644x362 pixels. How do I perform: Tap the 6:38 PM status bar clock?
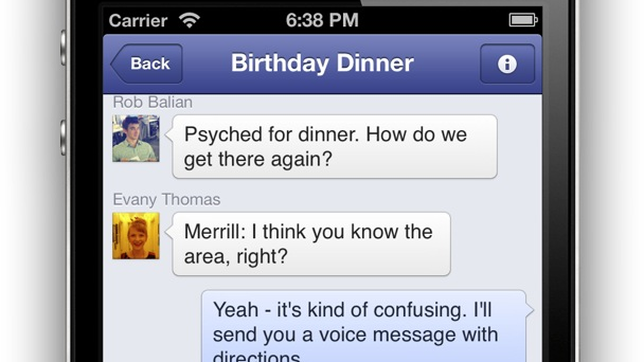(322, 20)
